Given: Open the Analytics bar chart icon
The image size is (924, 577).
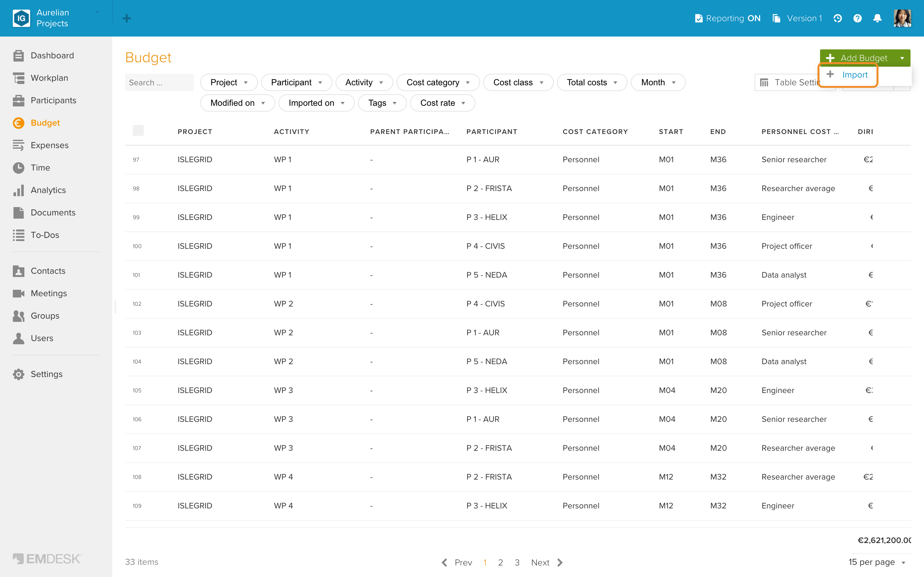Looking at the screenshot, I should pos(18,190).
